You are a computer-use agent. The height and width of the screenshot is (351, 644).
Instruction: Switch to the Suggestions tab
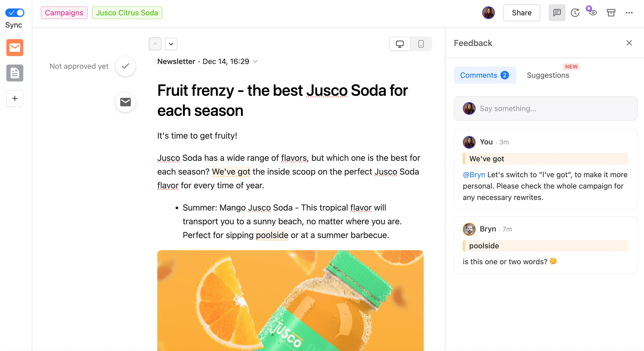point(548,75)
